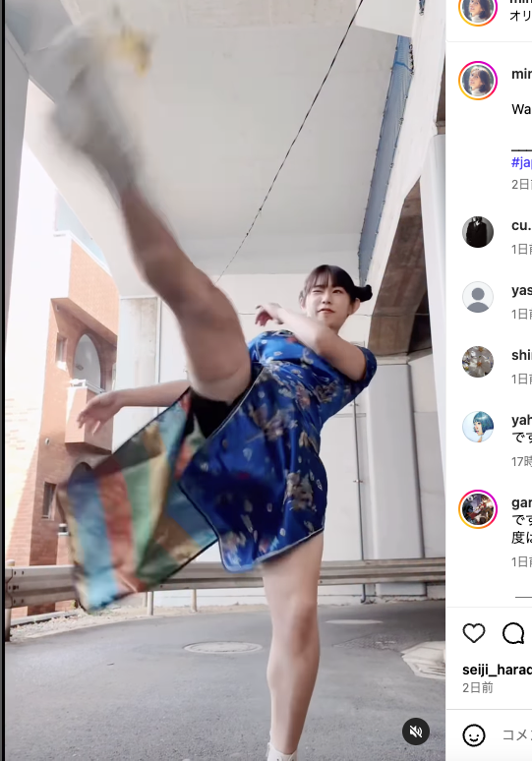Viewport: 532px width, 761px height.
Task: Click the top header profile avatar
Action: [478, 10]
